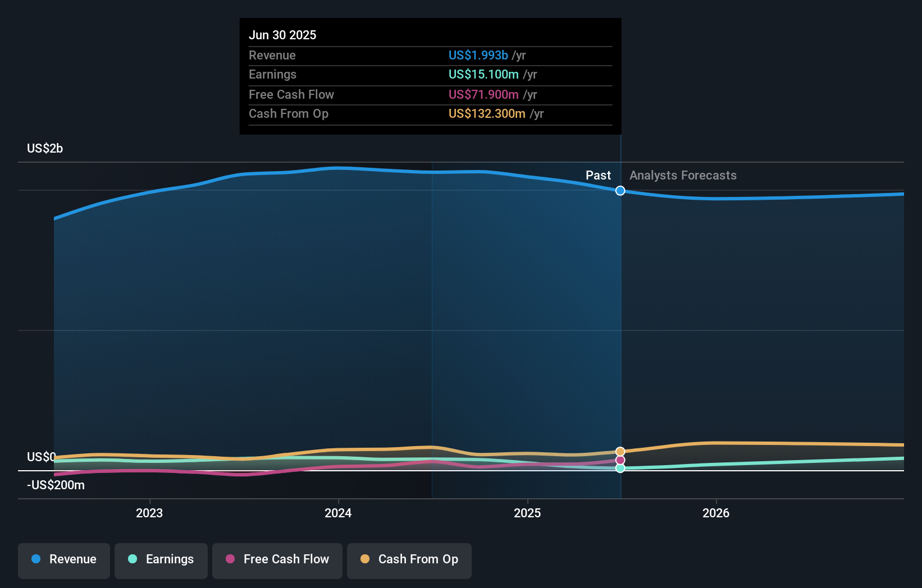Viewport: 922px width, 588px height.
Task: Click the Jun 30 2025 tooltip date
Action: tap(282, 35)
